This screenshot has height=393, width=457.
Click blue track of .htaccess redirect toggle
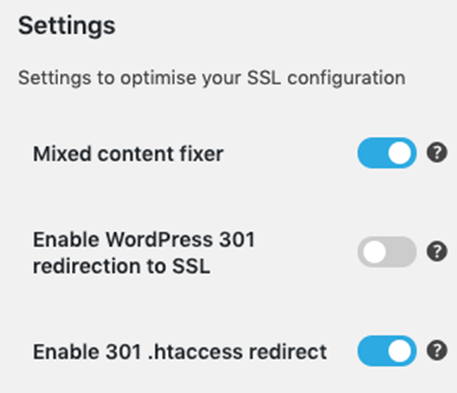pos(372,351)
